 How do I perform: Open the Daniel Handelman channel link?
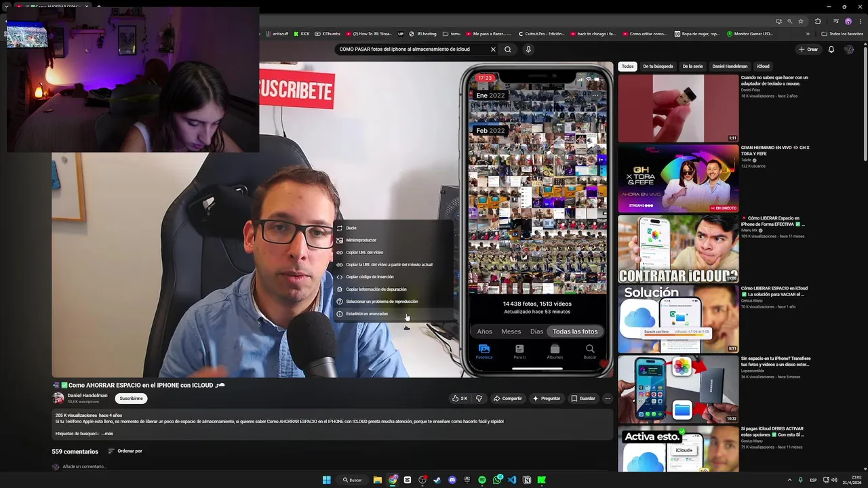(x=87, y=396)
